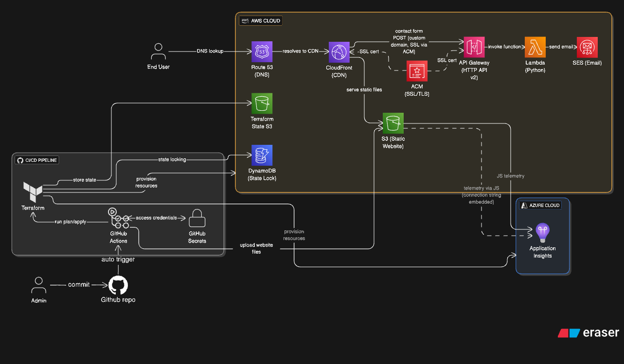Click the 'store state' arrow label
624x364 pixels.
(x=85, y=180)
